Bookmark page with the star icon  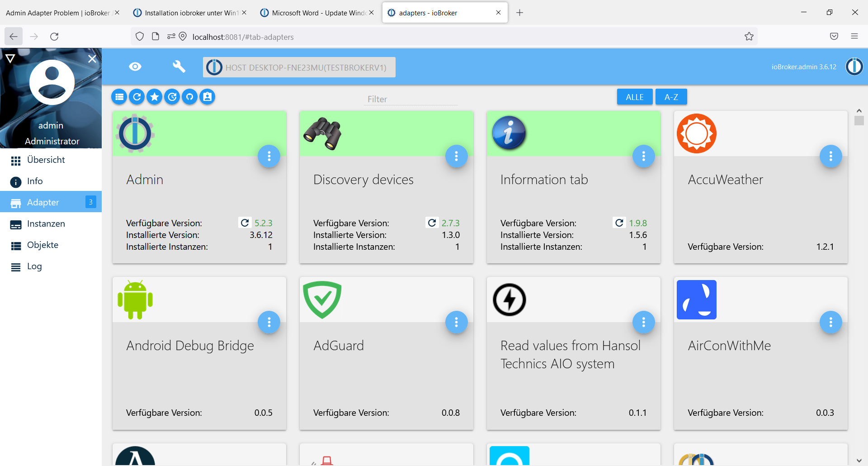tap(749, 37)
